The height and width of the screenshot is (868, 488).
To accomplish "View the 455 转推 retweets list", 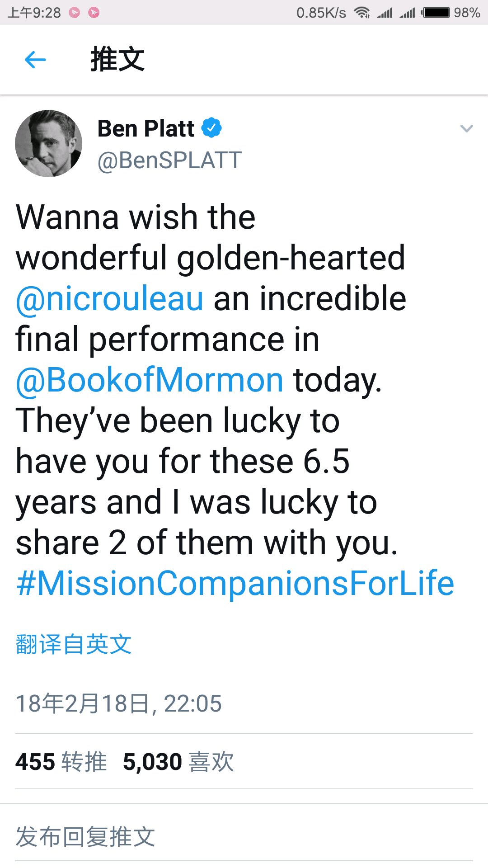I will click(x=61, y=762).
